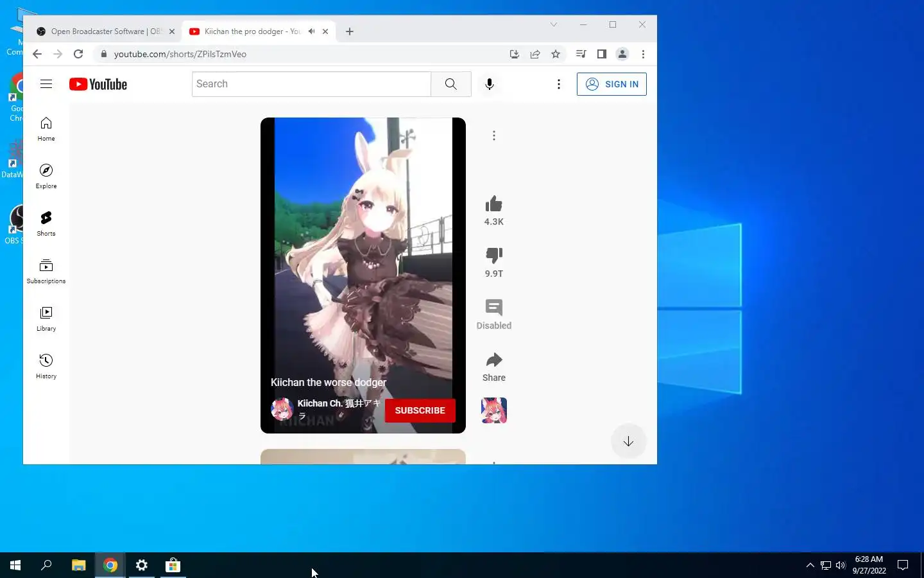Open clock and date 6:28 AM
924x578 pixels.
point(869,565)
